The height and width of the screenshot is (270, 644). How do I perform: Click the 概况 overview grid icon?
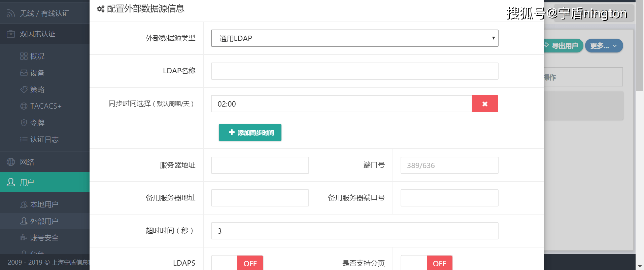24,56
